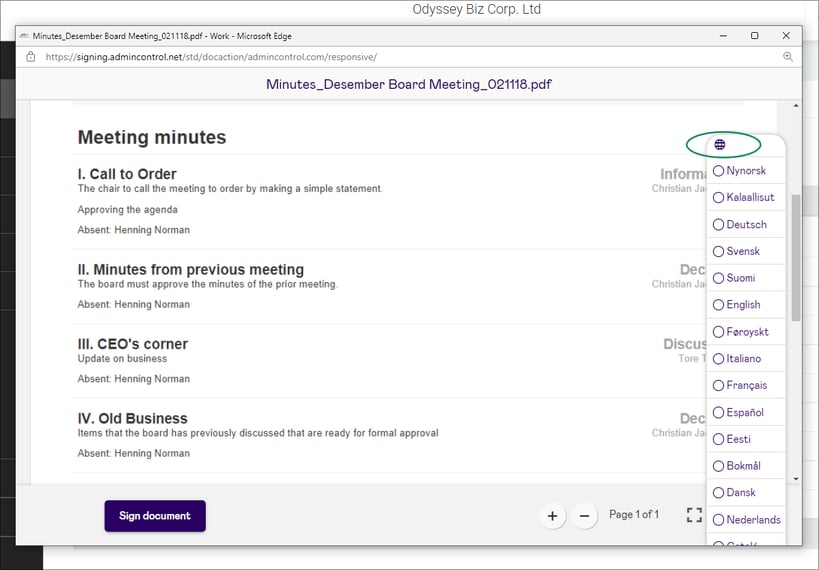The image size is (819, 570).
Task: Click II. Minutes from previous meeting heading
Action: tap(191, 270)
